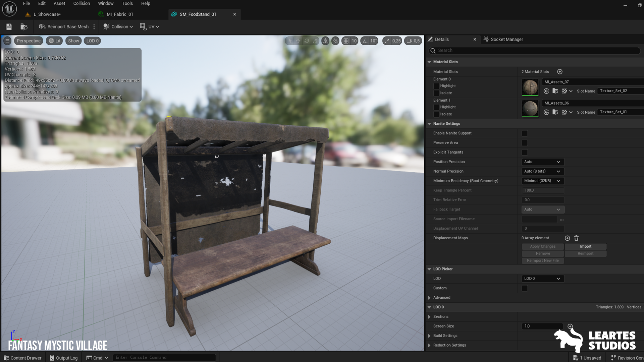
Task: Delete displacement maps with trash icon
Action: (x=576, y=238)
